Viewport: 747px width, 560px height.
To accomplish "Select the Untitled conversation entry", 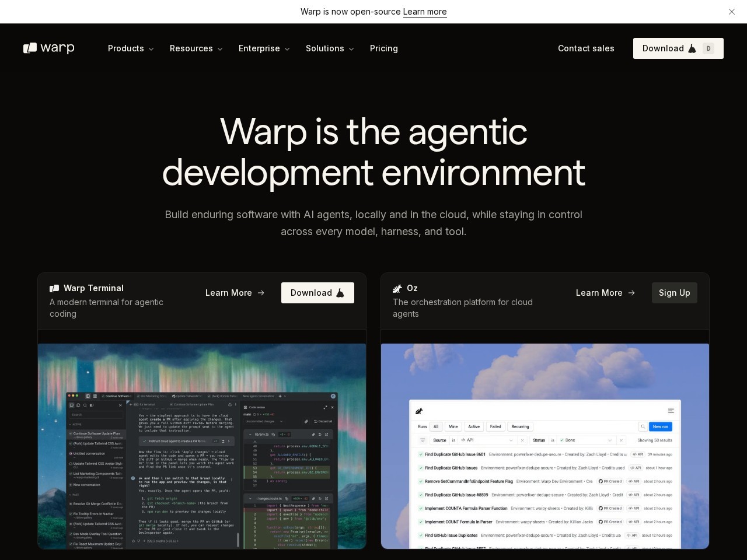I will (96, 454).
